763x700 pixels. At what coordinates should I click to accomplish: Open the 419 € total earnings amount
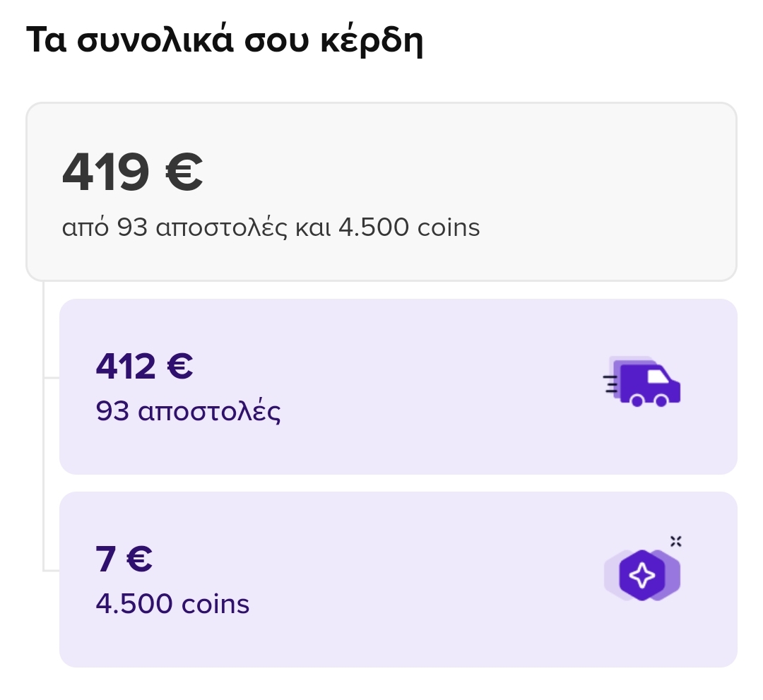(132, 172)
